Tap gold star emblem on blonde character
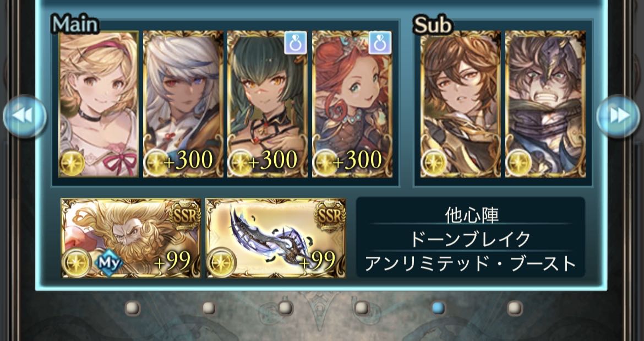The image size is (644, 341). tap(73, 163)
